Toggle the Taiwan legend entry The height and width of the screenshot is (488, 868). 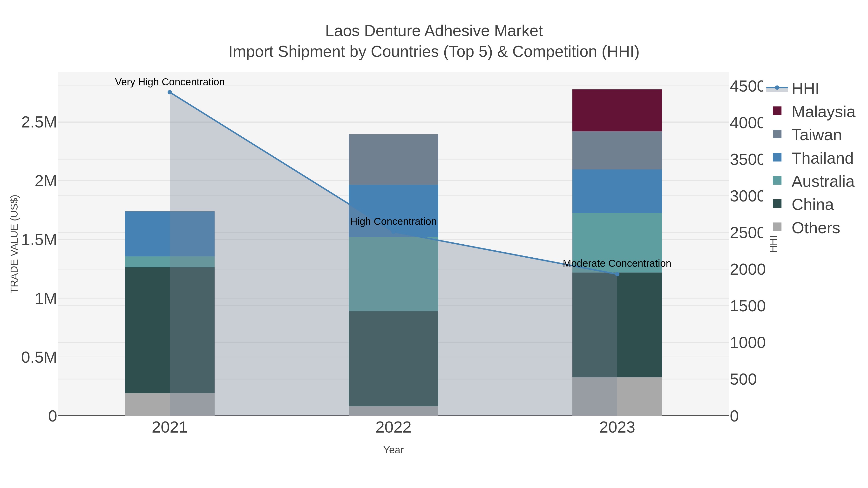[x=807, y=135]
